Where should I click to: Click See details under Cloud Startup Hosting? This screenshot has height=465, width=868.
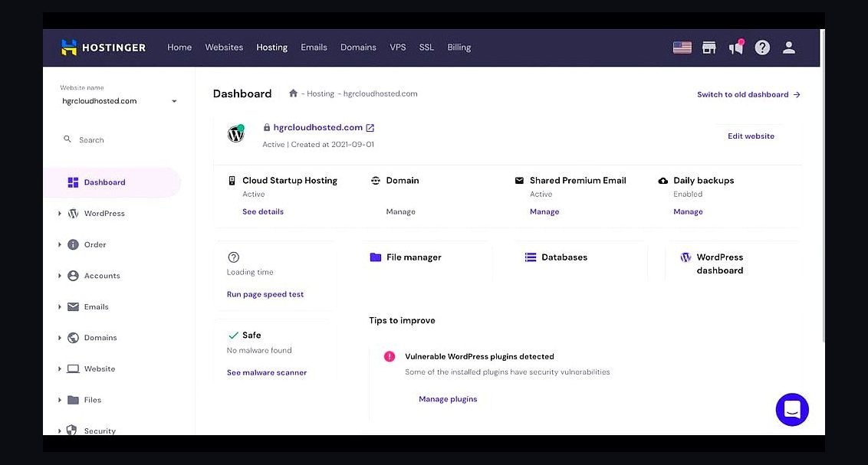[x=263, y=211]
